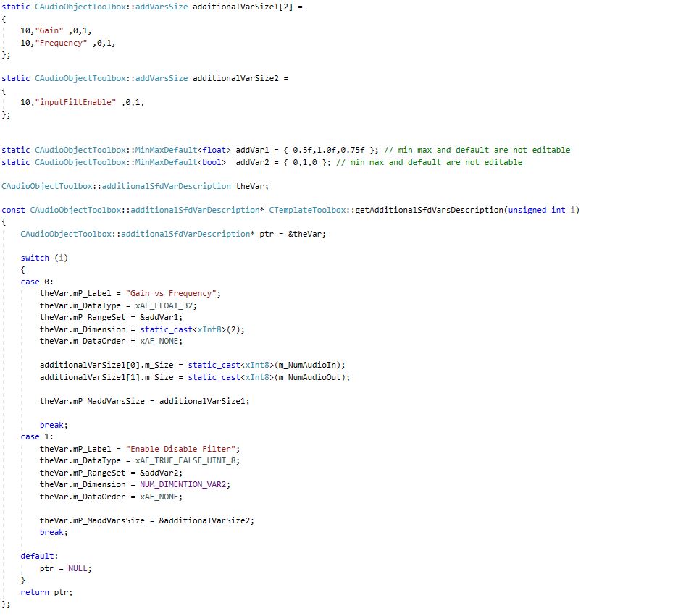
Task: Click the addVarsSize type before additionalVarSize1
Action: (x=162, y=7)
